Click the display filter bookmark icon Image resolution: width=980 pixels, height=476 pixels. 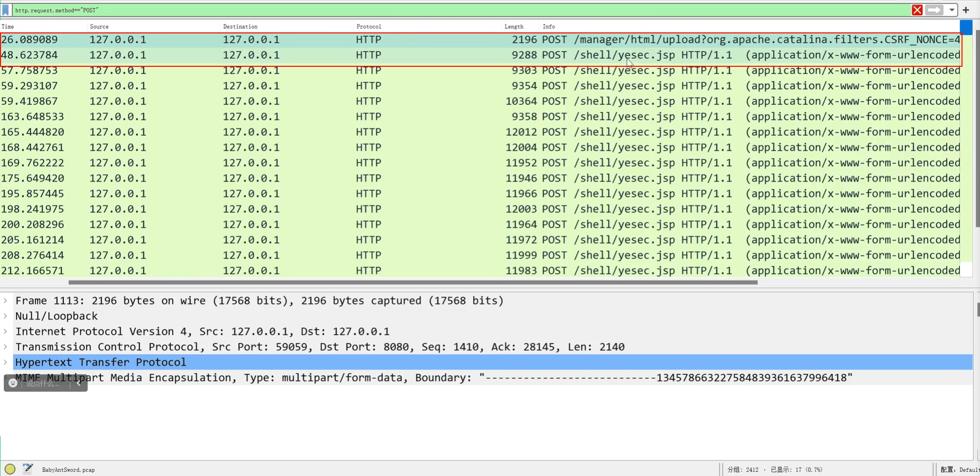(x=6, y=10)
